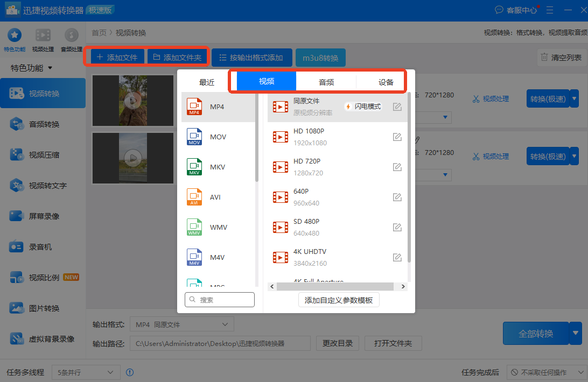Screen dimensions: 588x382
Task: Start 全部转换
Action: pos(536,333)
